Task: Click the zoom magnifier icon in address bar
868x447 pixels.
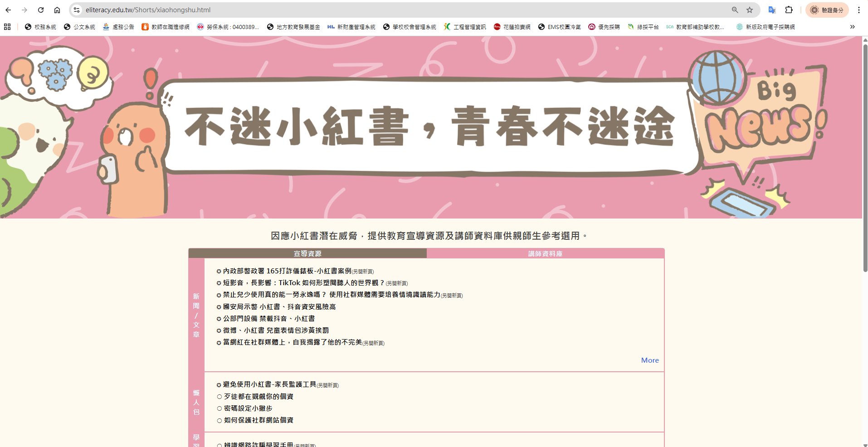Action: (x=735, y=10)
